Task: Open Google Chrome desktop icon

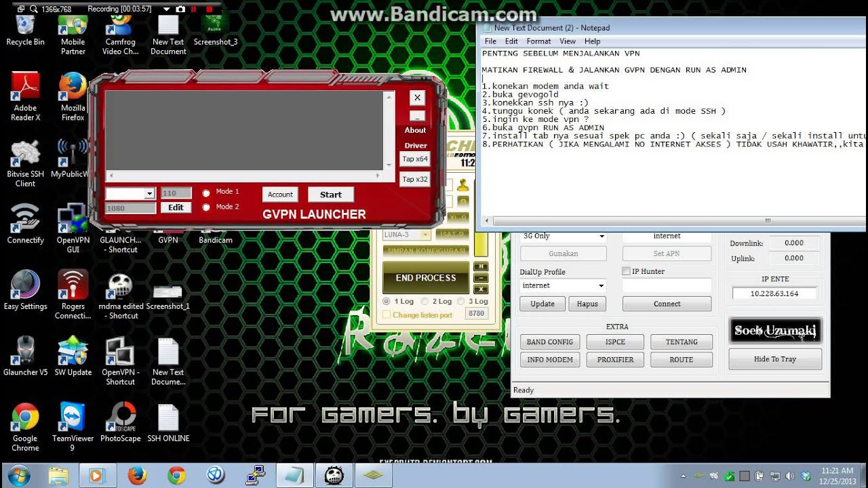Action: pos(25,427)
